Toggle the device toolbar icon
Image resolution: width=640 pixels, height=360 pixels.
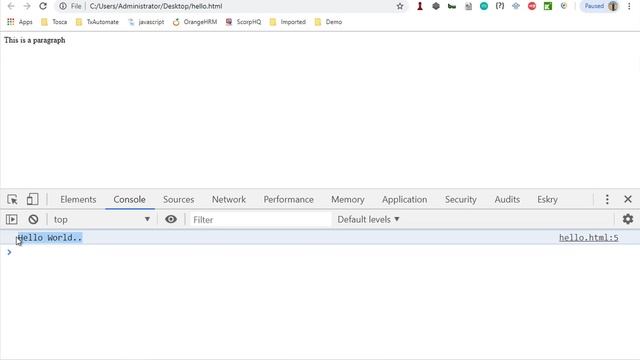(x=32, y=199)
